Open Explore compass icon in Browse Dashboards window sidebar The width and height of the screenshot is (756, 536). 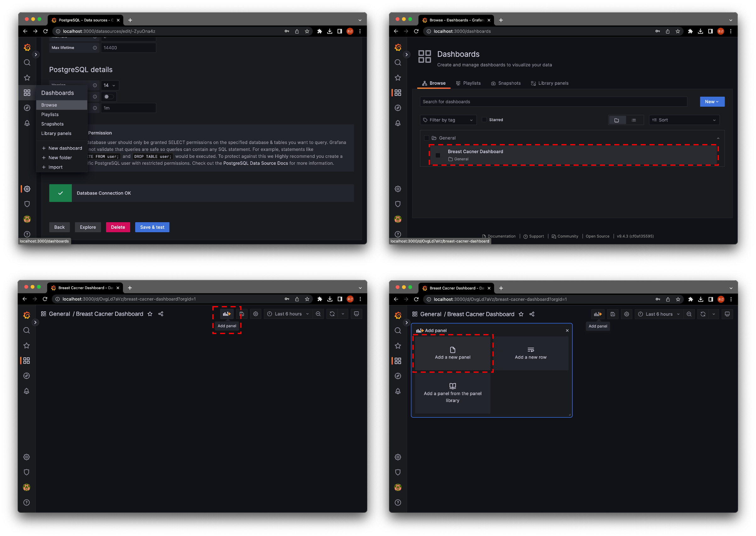pos(398,108)
